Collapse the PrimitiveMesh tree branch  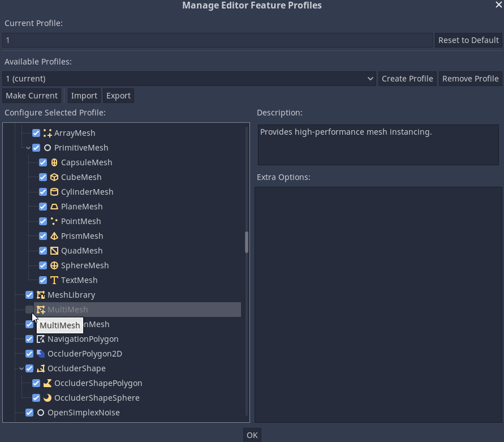point(28,147)
